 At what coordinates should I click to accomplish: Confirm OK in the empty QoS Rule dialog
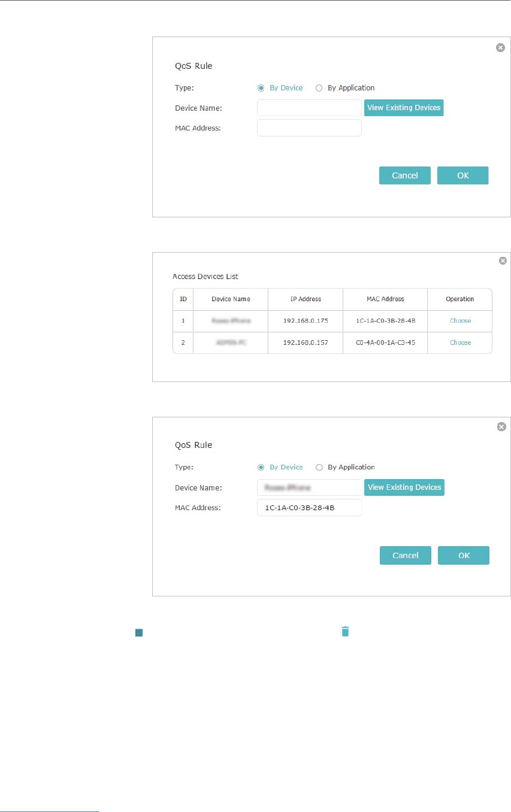point(463,175)
